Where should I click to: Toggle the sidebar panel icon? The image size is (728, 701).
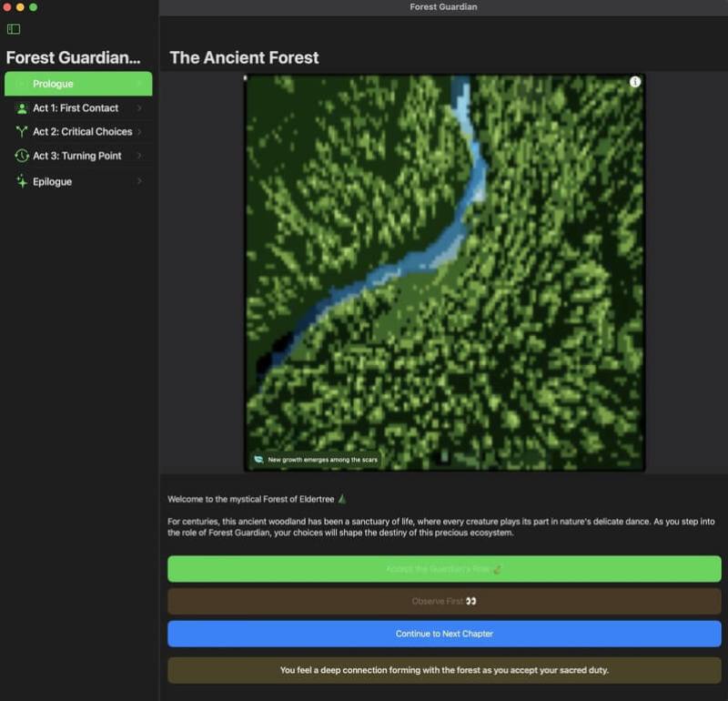pos(14,29)
